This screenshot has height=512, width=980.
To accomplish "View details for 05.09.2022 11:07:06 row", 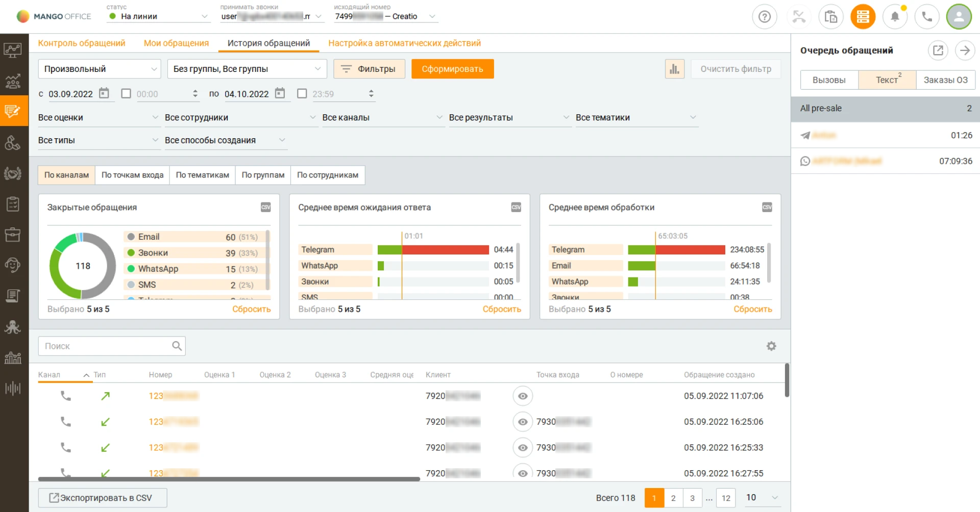I will [523, 396].
